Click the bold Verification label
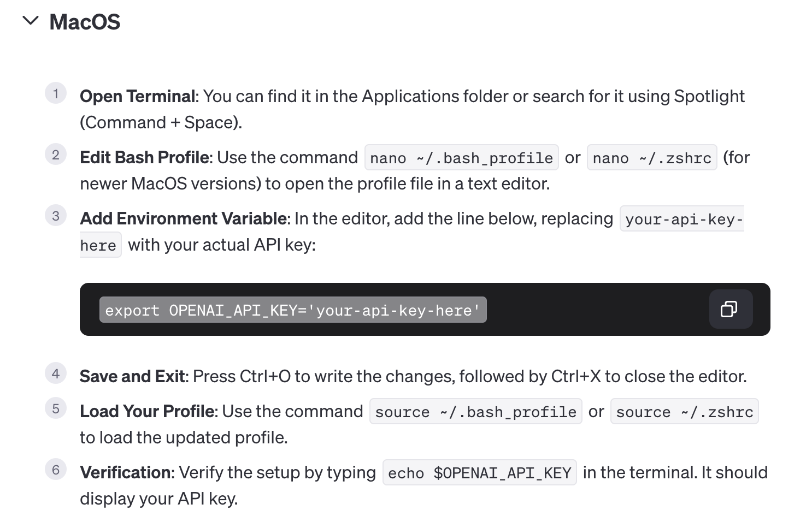Screen dimensions: 812x522 pyautogui.click(x=126, y=473)
